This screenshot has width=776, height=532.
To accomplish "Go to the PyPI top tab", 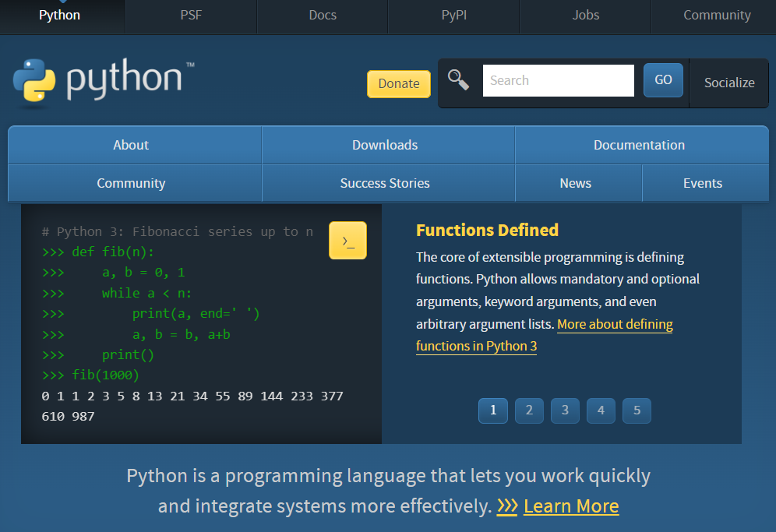I will [x=453, y=16].
